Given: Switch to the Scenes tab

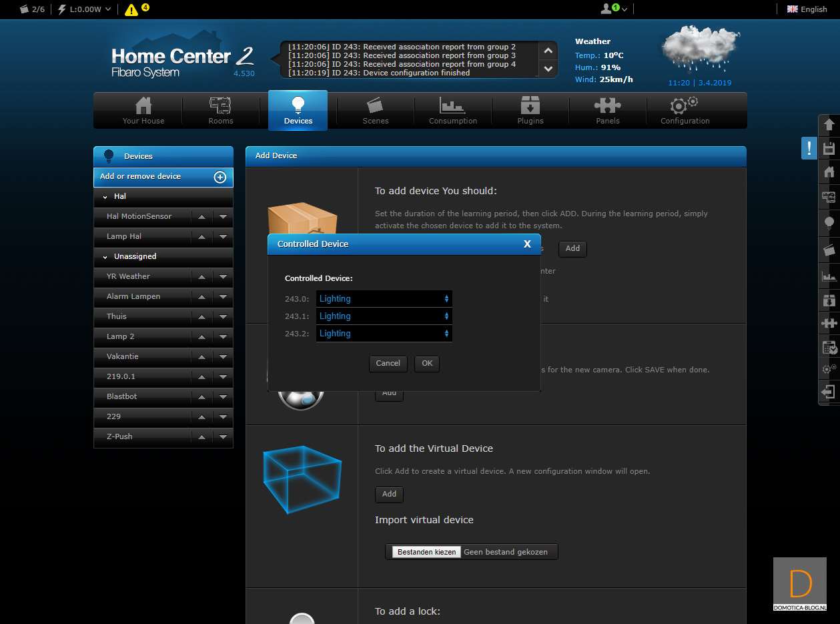Looking at the screenshot, I should (376, 111).
